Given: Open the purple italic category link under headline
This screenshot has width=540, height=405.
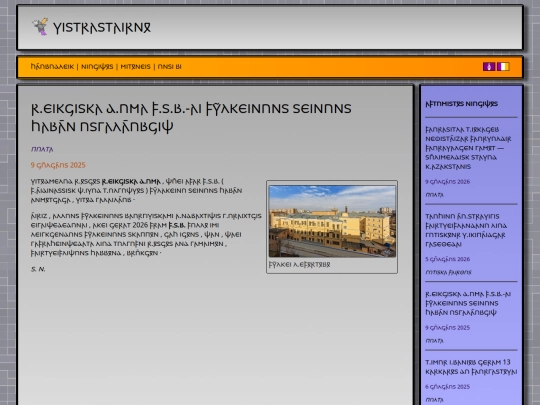Looking at the screenshot, I should point(42,149).
